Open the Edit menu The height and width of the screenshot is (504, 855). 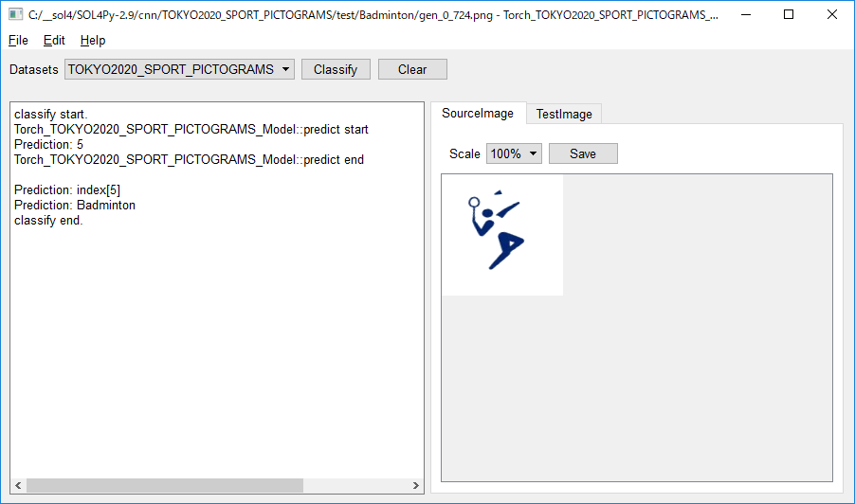(54, 41)
